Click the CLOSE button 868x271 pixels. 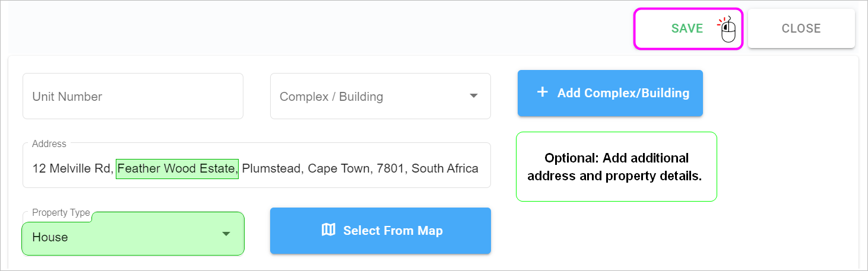[x=801, y=28]
